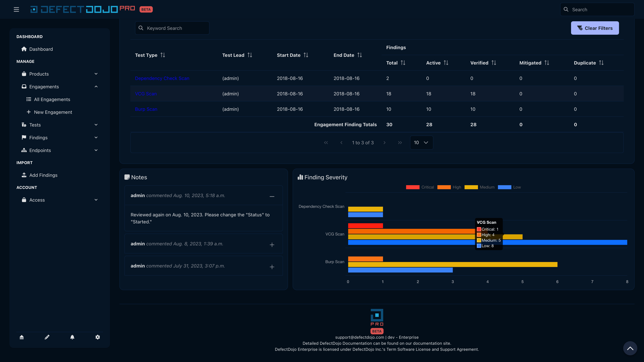Open the Endpoints section icon
This screenshot has height=362, width=644.
[x=24, y=150]
